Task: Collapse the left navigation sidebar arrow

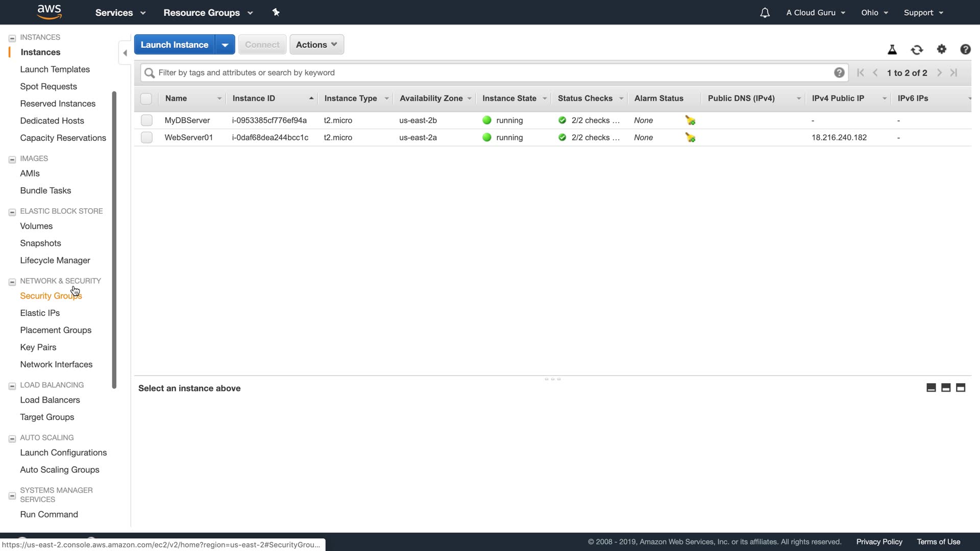Action: tap(125, 53)
